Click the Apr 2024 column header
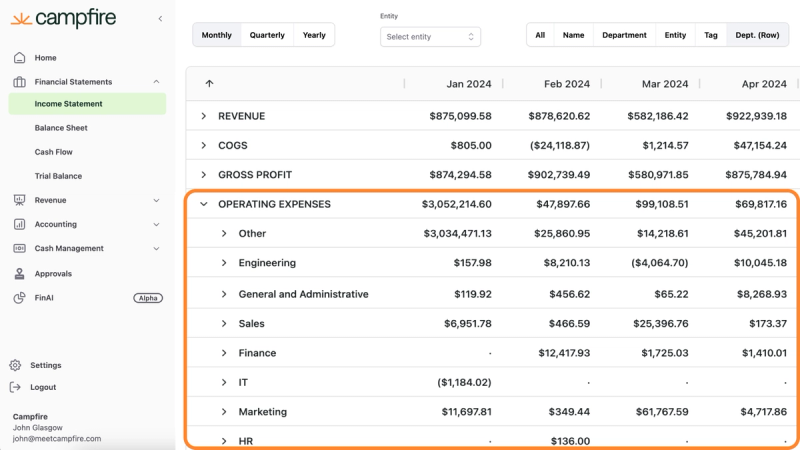This screenshot has height=450, width=800. 764,84
